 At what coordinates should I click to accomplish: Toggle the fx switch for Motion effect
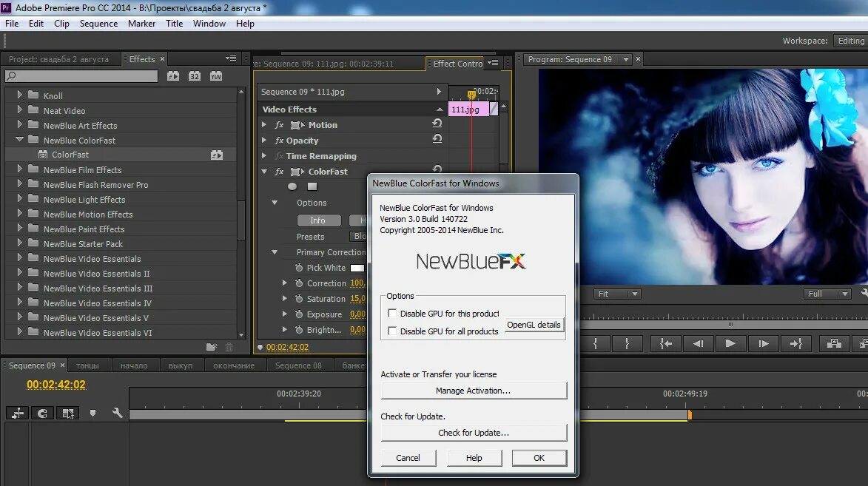(280, 125)
